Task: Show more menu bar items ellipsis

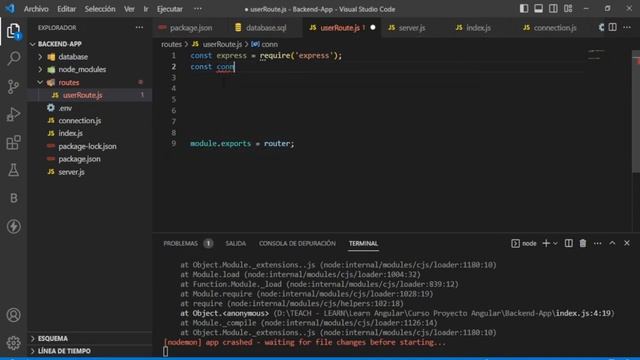Action: (x=198, y=9)
